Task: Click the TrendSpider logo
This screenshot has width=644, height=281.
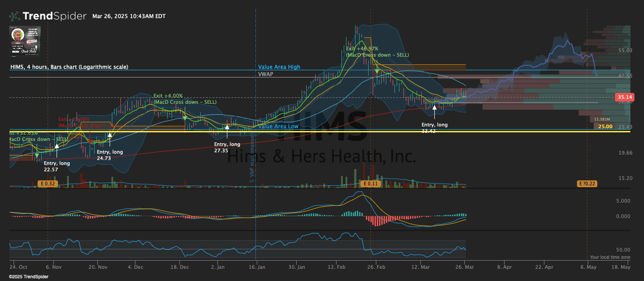Action: pos(48,16)
